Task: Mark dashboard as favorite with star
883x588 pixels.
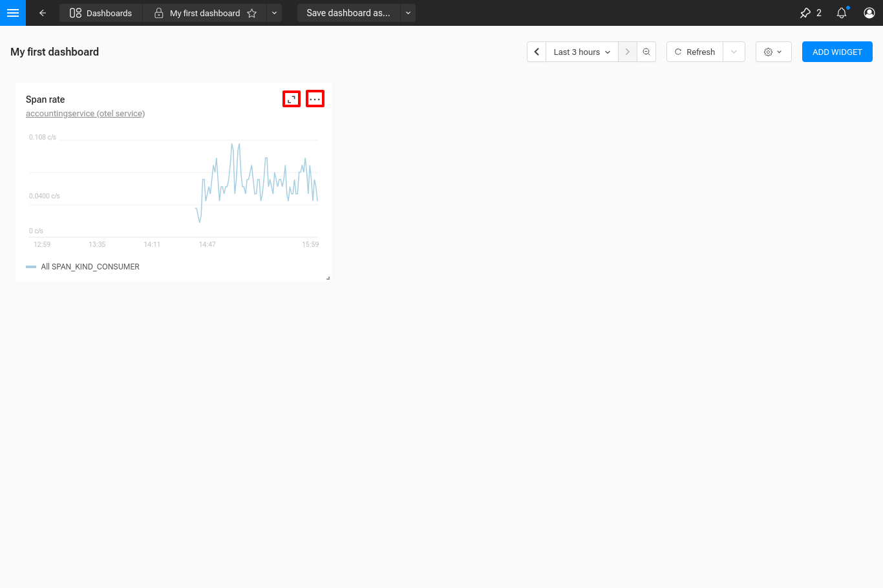Action: 252,13
